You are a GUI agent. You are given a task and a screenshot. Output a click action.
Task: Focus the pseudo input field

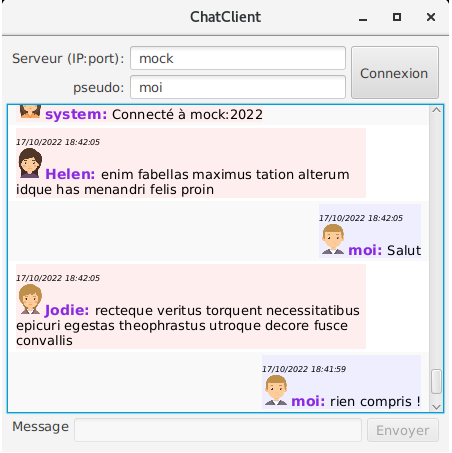coord(238,87)
